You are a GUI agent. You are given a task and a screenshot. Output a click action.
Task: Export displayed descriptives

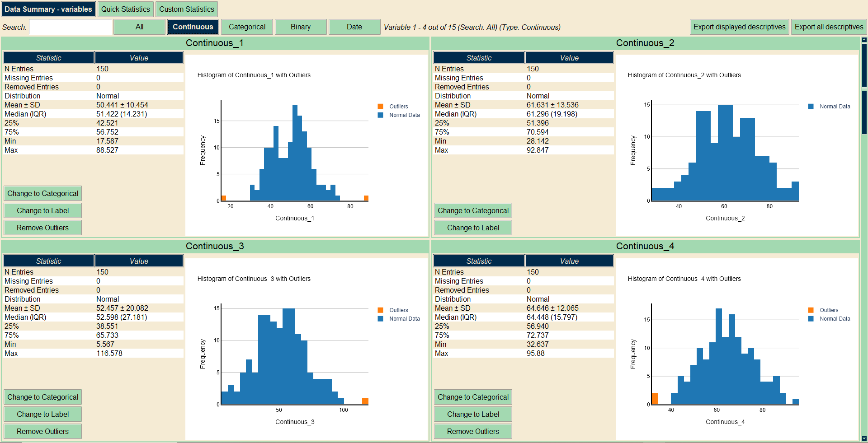pyautogui.click(x=739, y=27)
